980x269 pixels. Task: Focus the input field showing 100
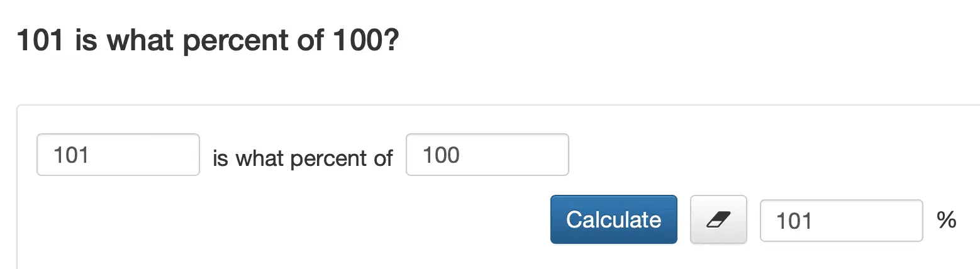[487, 155]
